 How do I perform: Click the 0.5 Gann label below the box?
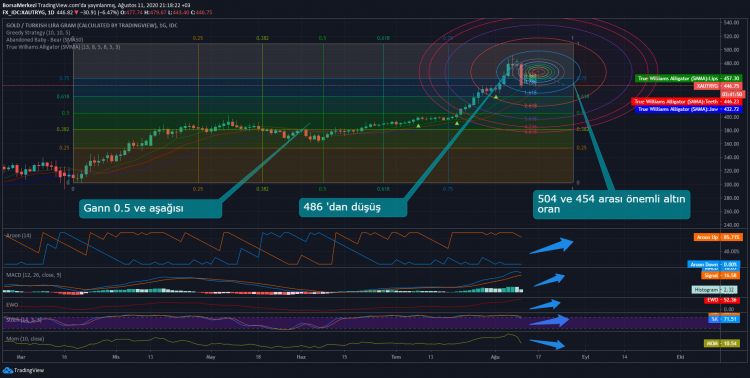point(323,189)
